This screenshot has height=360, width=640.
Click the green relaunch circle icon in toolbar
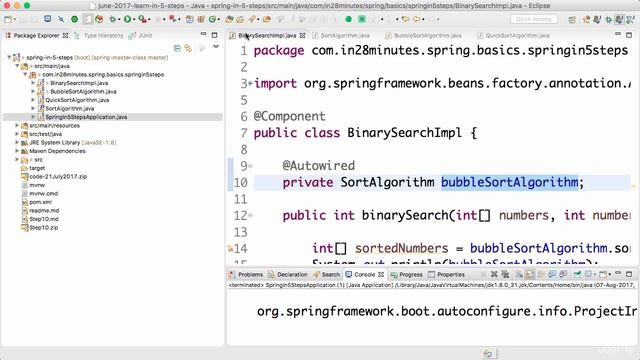(348, 19)
